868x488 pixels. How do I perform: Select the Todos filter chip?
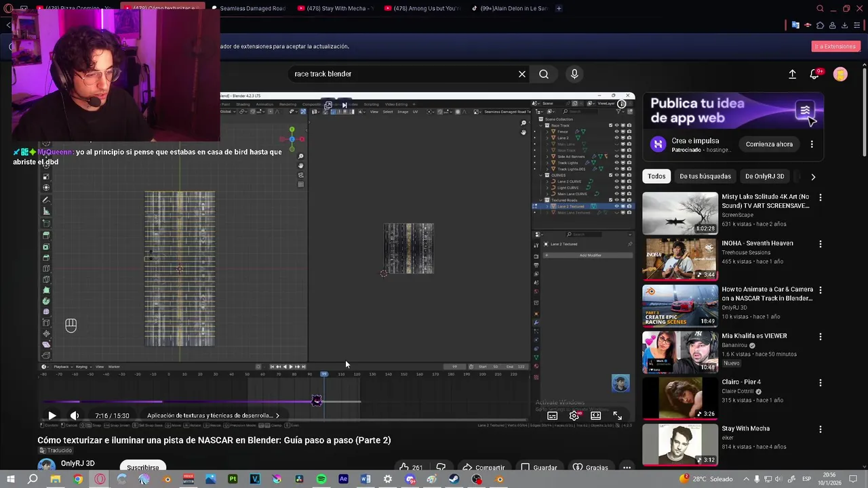point(656,176)
